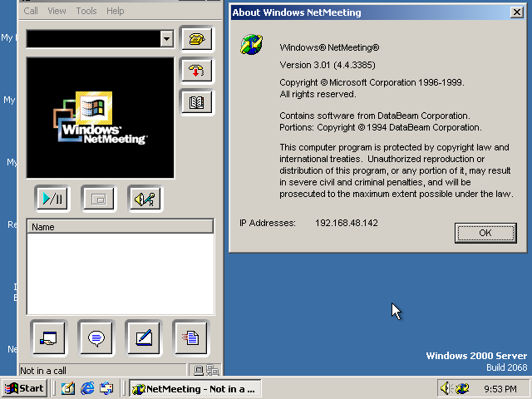The height and width of the screenshot is (399, 532).
Task: Click the 'Not in a call' status text
Action: pyautogui.click(x=43, y=371)
